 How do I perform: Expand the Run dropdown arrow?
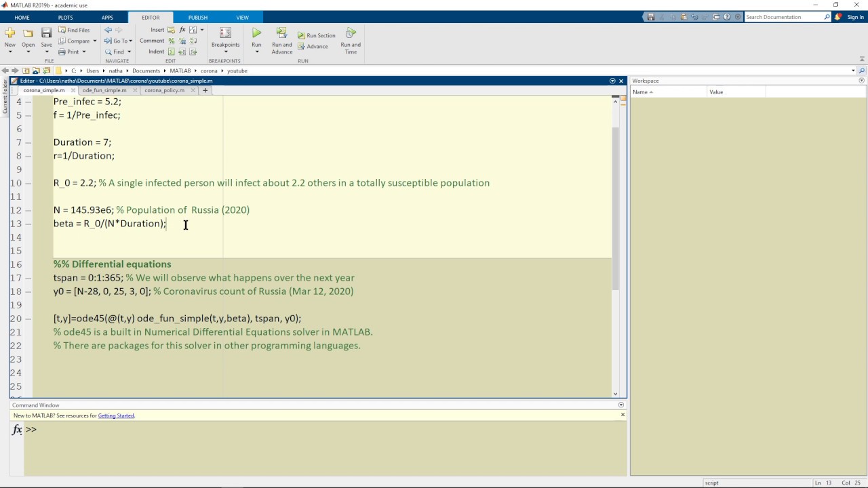click(x=256, y=52)
